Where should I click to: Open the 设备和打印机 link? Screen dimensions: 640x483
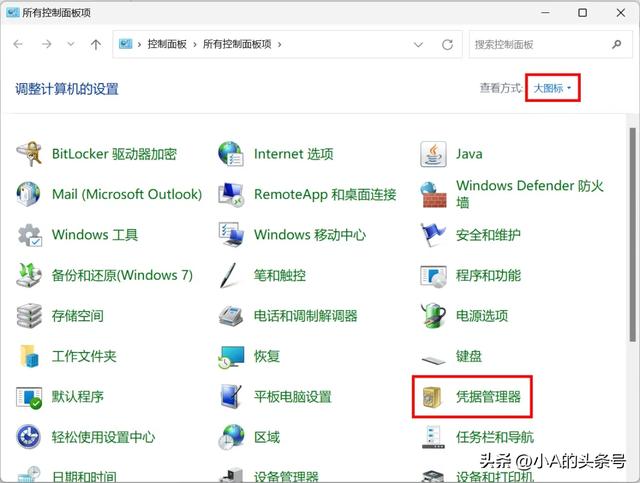click(495, 476)
